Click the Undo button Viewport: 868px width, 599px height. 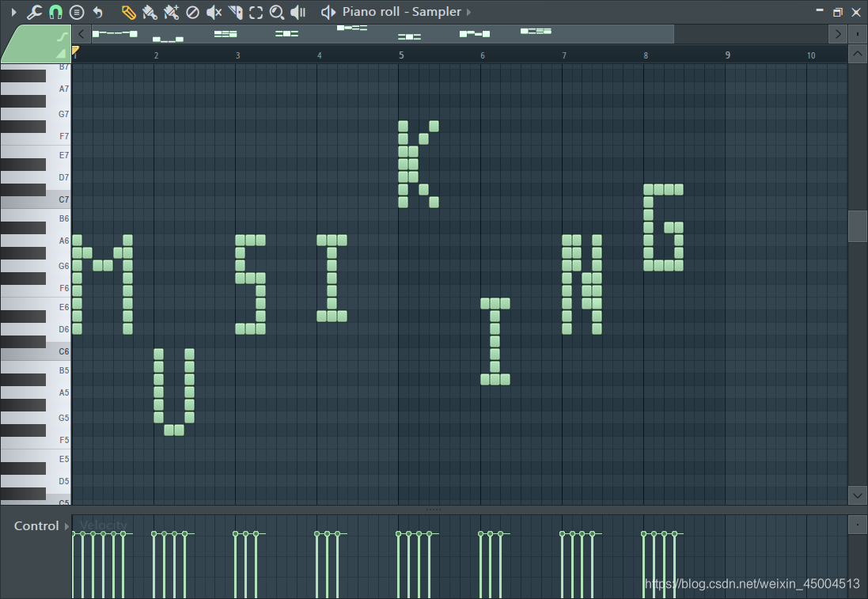[x=97, y=12]
